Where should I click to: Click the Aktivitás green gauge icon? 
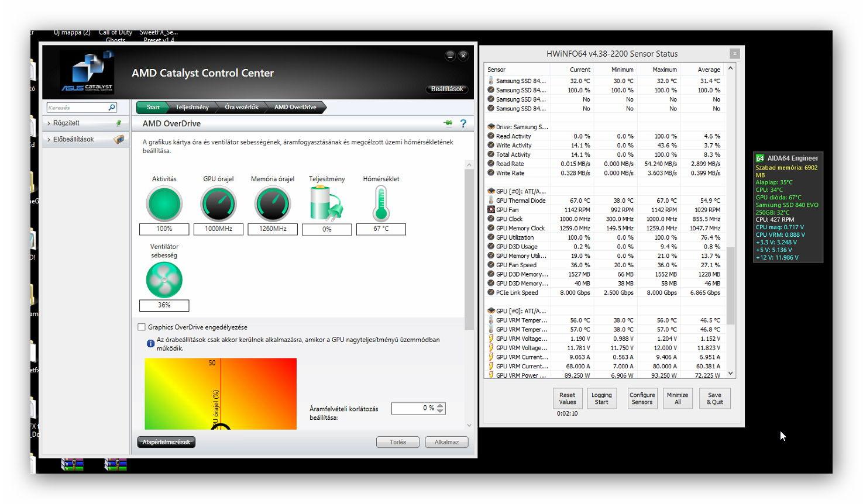point(164,204)
